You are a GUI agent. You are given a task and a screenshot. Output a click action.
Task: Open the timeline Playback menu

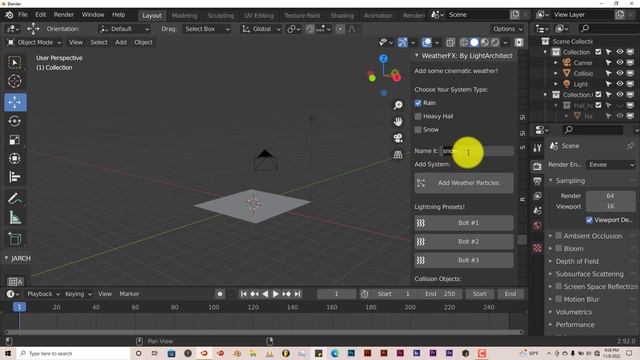pos(43,294)
